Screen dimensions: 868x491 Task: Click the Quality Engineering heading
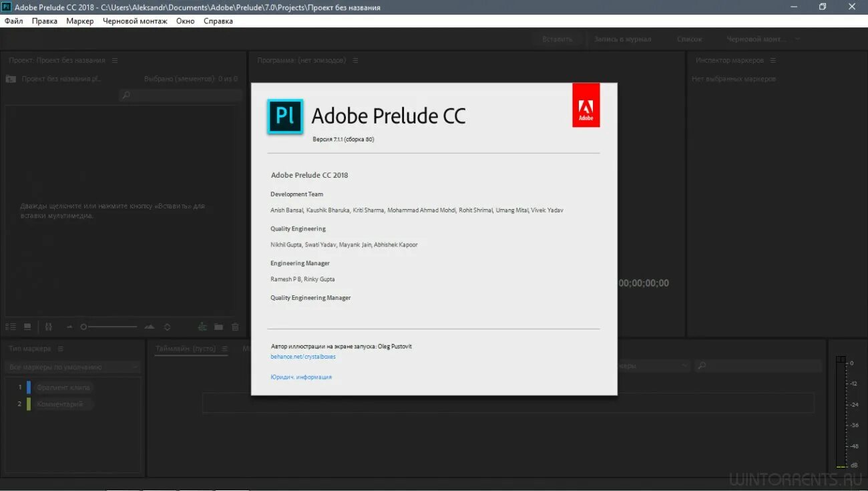(x=298, y=228)
